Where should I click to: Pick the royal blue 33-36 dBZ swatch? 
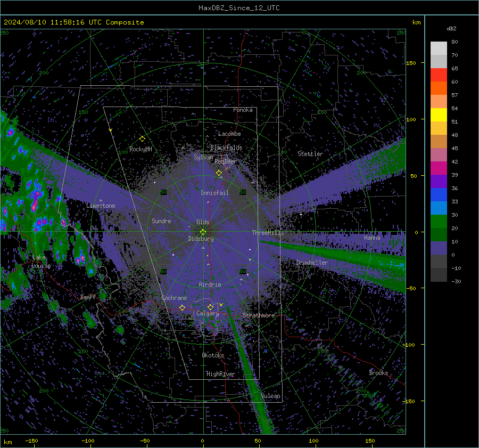click(x=439, y=195)
